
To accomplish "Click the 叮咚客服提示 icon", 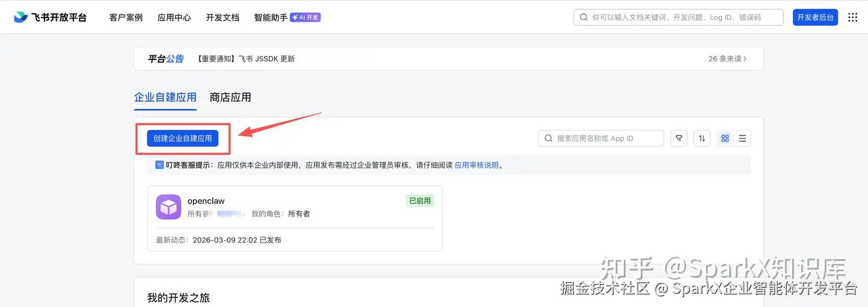I will [160, 165].
